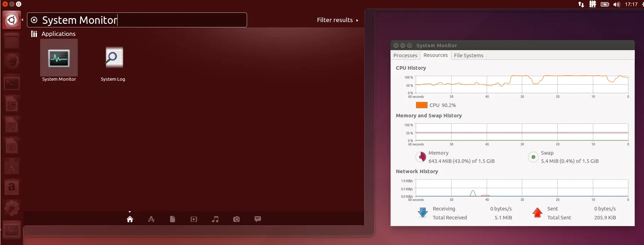Open the network indicator menu

581,4
